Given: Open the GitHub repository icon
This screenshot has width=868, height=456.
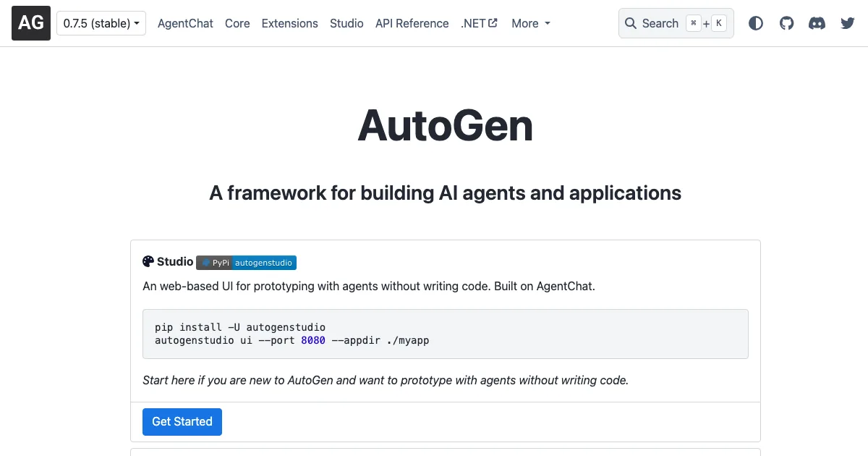Looking at the screenshot, I should click(x=786, y=23).
